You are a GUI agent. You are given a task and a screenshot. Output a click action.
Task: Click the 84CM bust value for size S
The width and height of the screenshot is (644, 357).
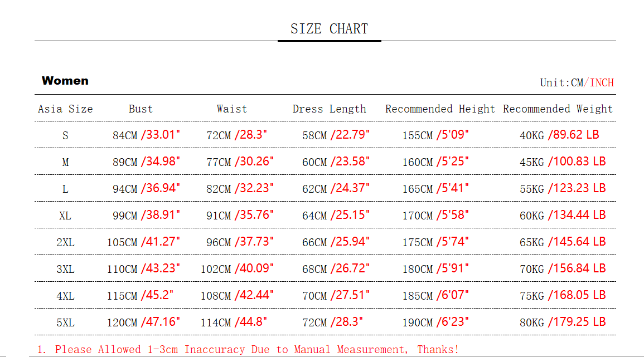tap(125, 135)
